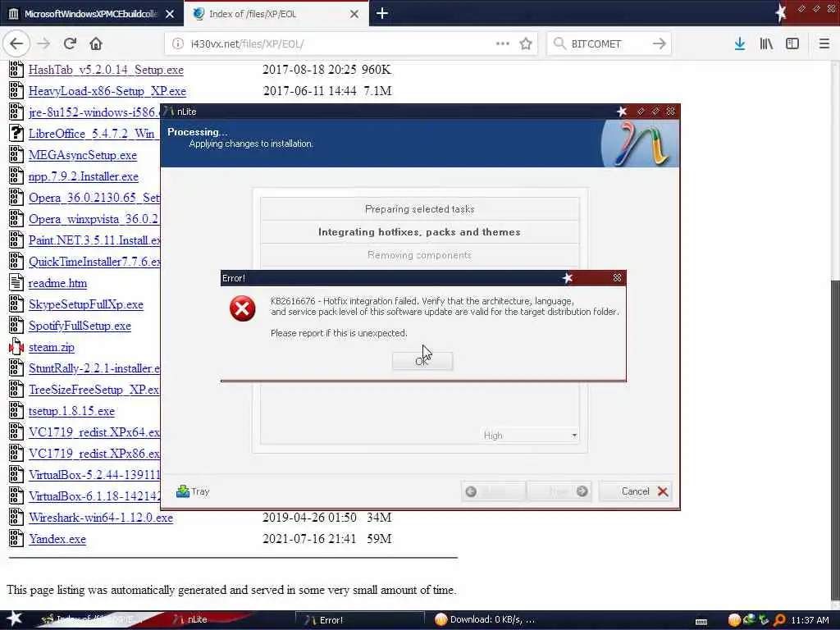Go back to previous page in browser

pos(16,44)
